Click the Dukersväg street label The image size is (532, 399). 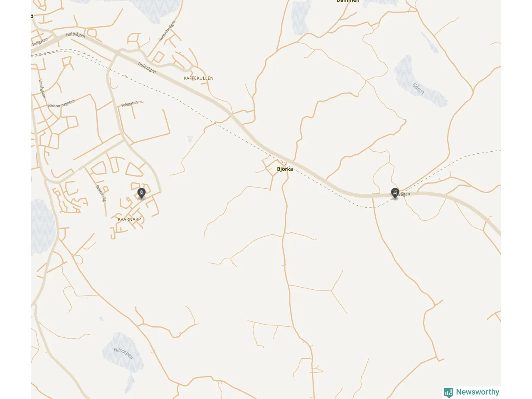click(101, 193)
